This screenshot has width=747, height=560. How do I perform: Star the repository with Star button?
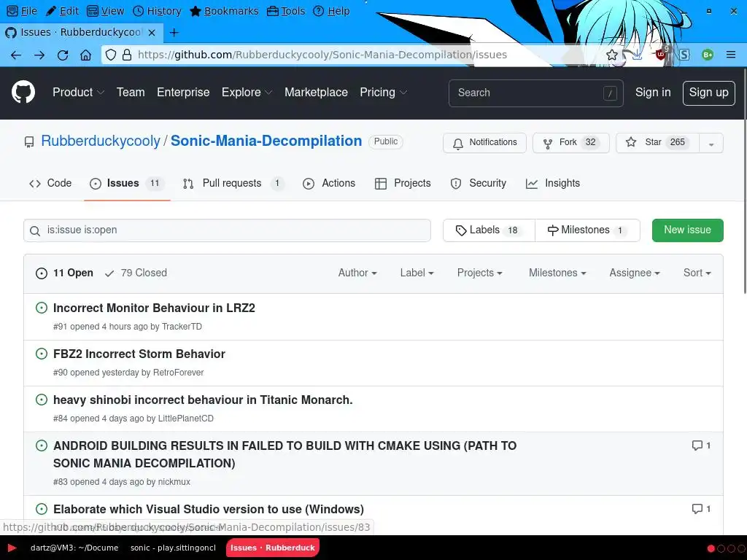(657, 143)
